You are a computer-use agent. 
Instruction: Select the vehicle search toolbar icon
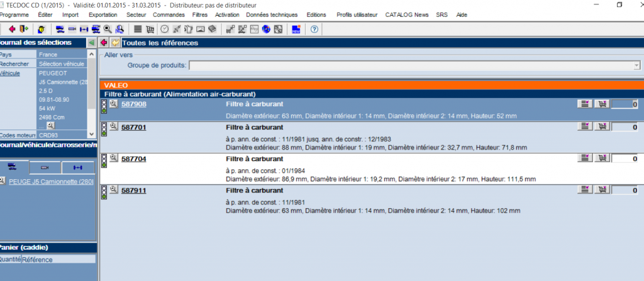pos(60,29)
